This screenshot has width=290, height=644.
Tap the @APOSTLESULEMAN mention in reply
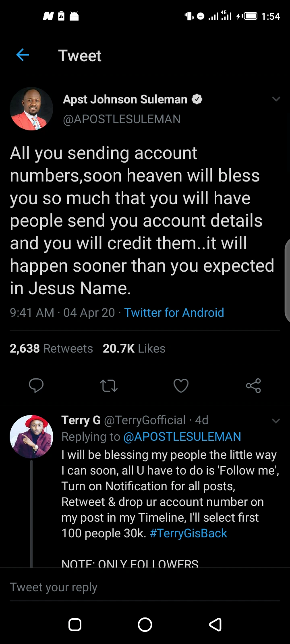(182, 437)
